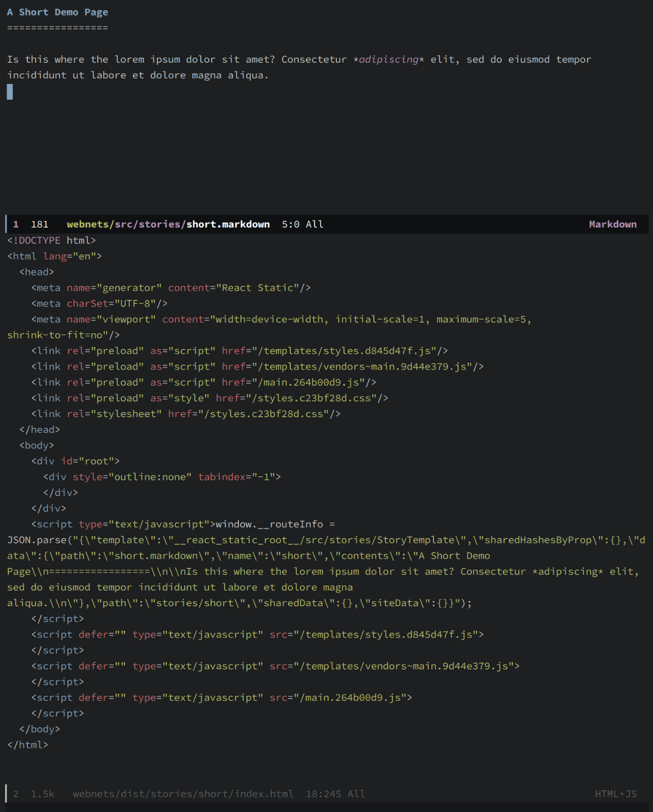Click href "/templates/styles.d845d47f.js" in the link tag

[x=329, y=351]
